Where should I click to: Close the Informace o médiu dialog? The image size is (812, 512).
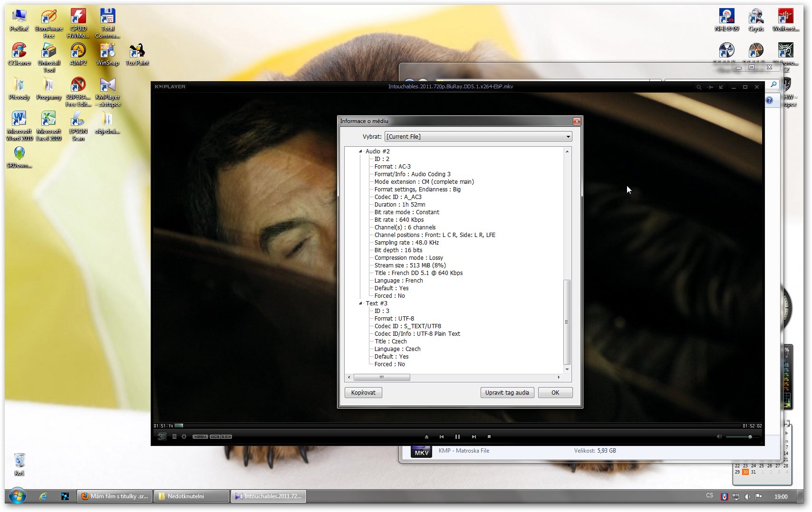(x=577, y=121)
